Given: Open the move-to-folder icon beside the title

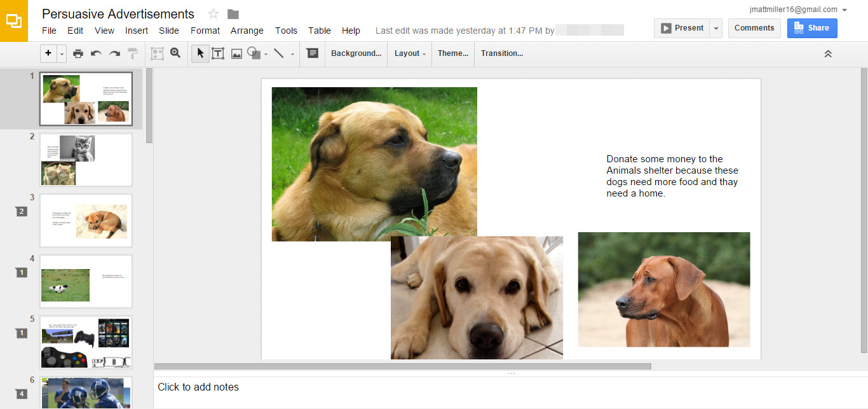Looking at the screenshot, I should (233, 14).
